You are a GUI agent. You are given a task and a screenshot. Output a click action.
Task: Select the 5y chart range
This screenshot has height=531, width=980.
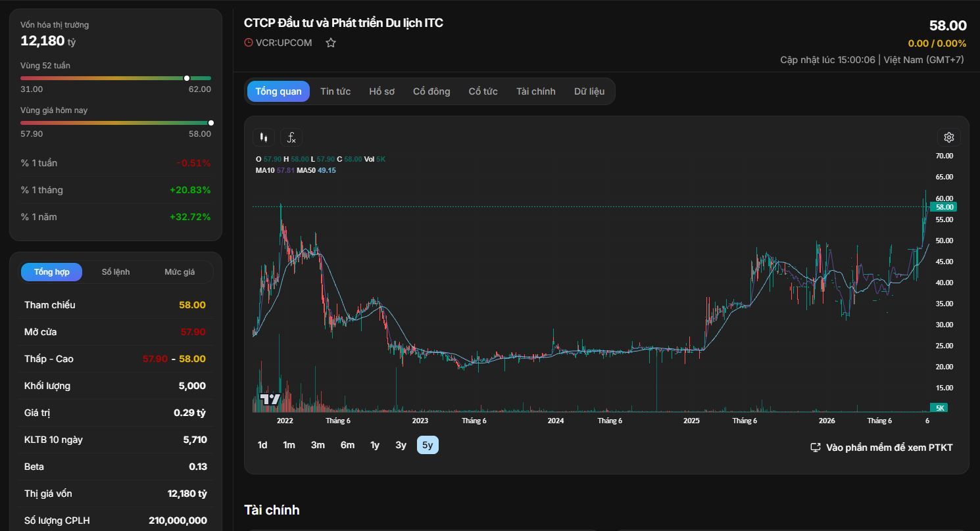[x=428, y=445]
